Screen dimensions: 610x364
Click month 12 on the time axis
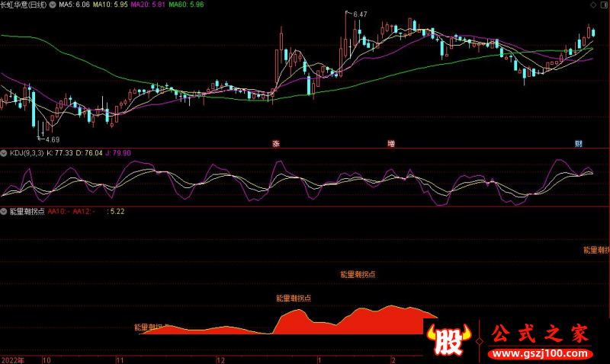pyautogui.click(x=220, y=360)
